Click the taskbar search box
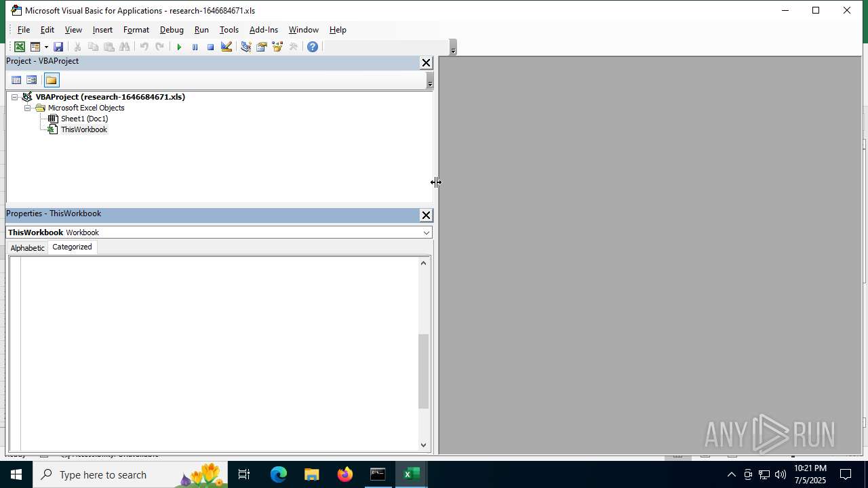Screen dimensions: 868x488 [x=130, y=474]
